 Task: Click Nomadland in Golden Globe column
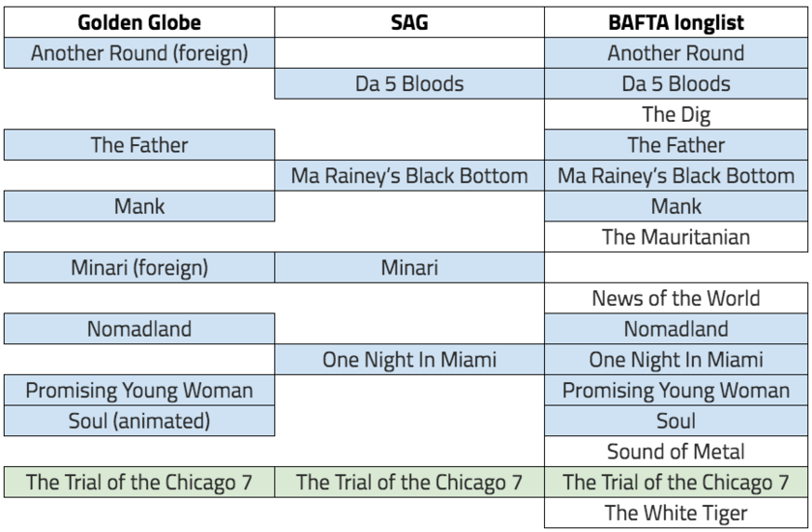pos(137,329)
